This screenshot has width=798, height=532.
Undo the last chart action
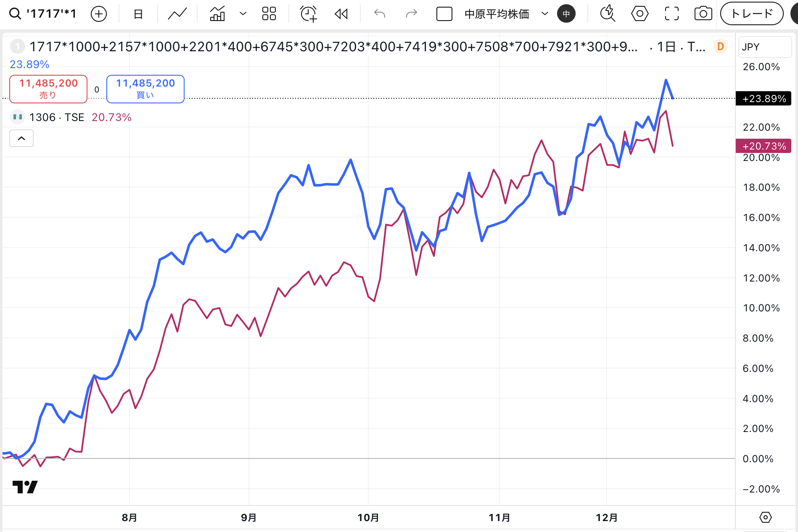[380, 14]
